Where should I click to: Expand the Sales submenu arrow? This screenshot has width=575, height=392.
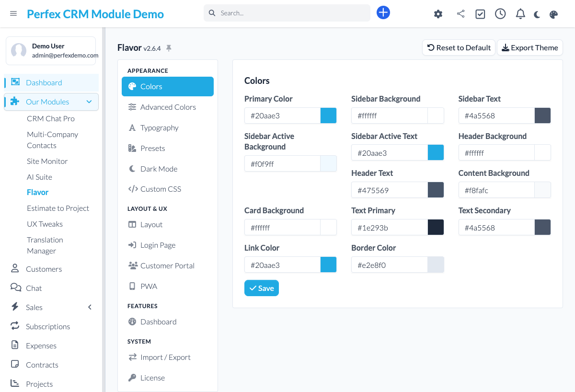click(x=90, y=307)
